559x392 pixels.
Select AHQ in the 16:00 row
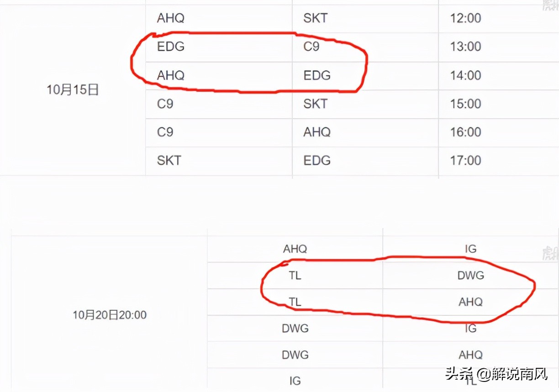[317, 132]
